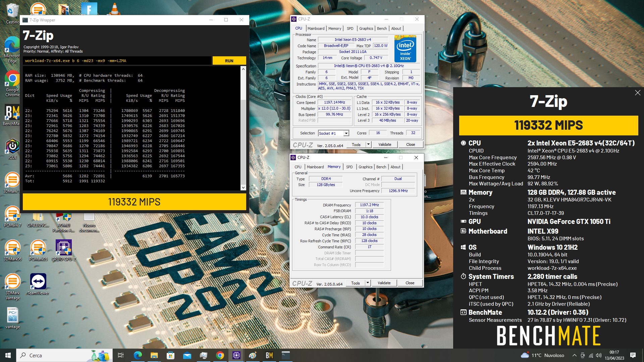The height and width of the screenshot is (362, 644).
Task: Click volume icon in system tray
Action: point(599,355)
